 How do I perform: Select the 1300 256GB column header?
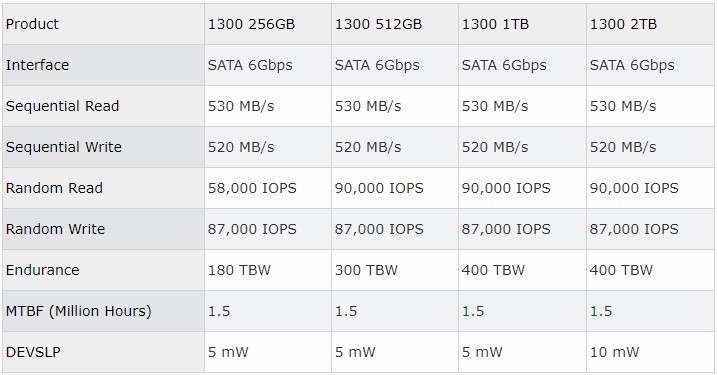(268, 24)
